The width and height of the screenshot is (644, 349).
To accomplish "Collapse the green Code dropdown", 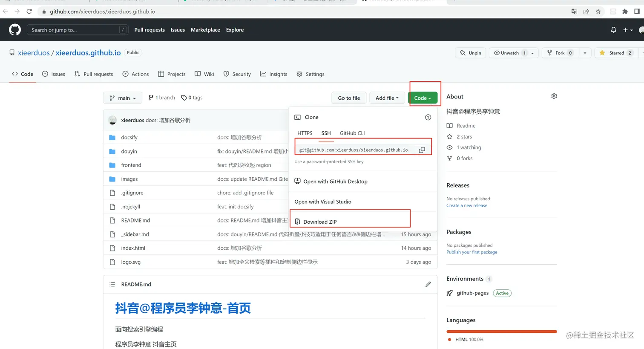I will [x=423, y=98].
